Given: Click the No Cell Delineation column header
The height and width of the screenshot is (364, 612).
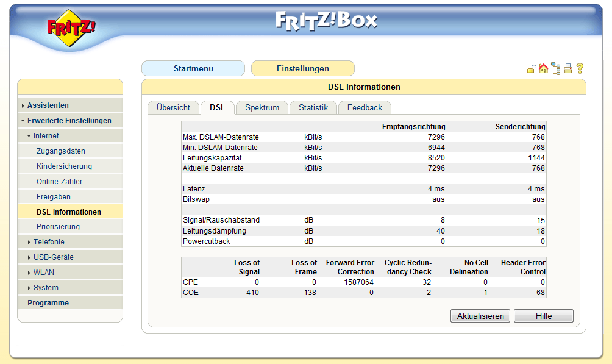Looking at the screenshot, I should pos(469,267).
